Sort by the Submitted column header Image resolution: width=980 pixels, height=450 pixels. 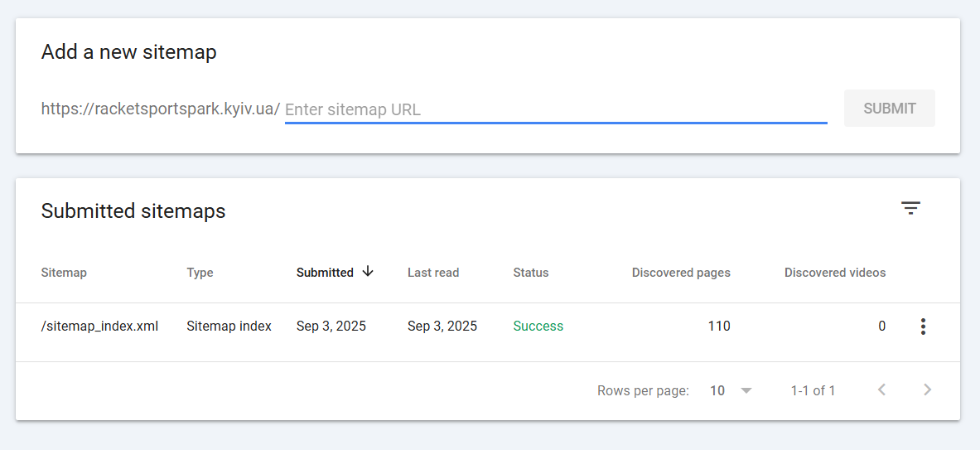(x=325, y=273)
